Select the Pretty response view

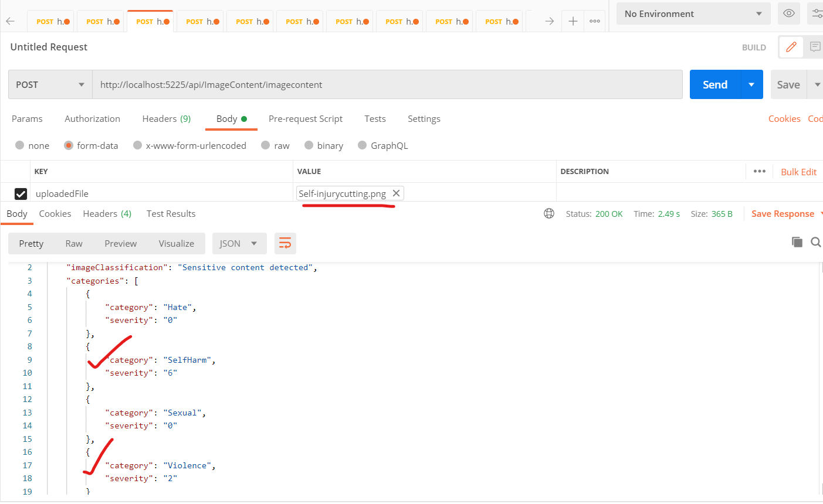(x=31, y=243)
